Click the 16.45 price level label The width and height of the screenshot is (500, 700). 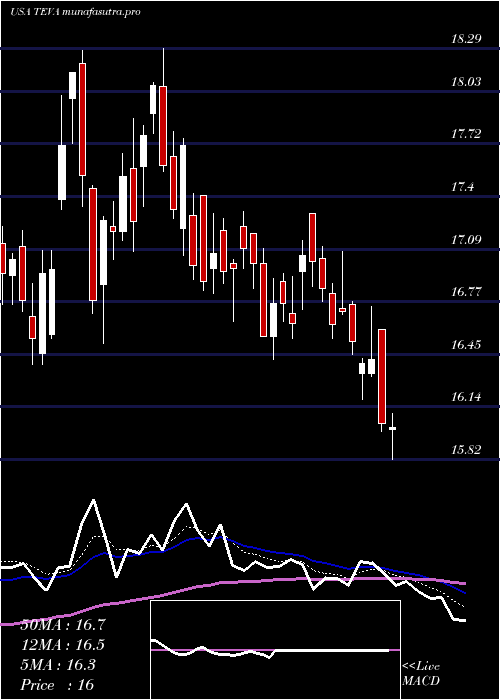466,344
